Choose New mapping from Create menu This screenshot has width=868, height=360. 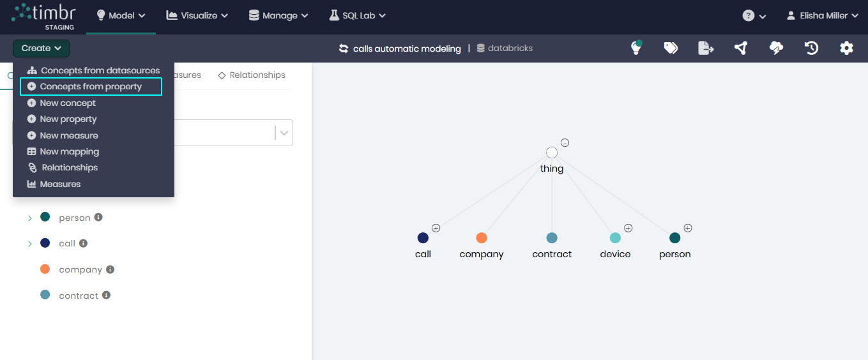[x=69, y=152]
